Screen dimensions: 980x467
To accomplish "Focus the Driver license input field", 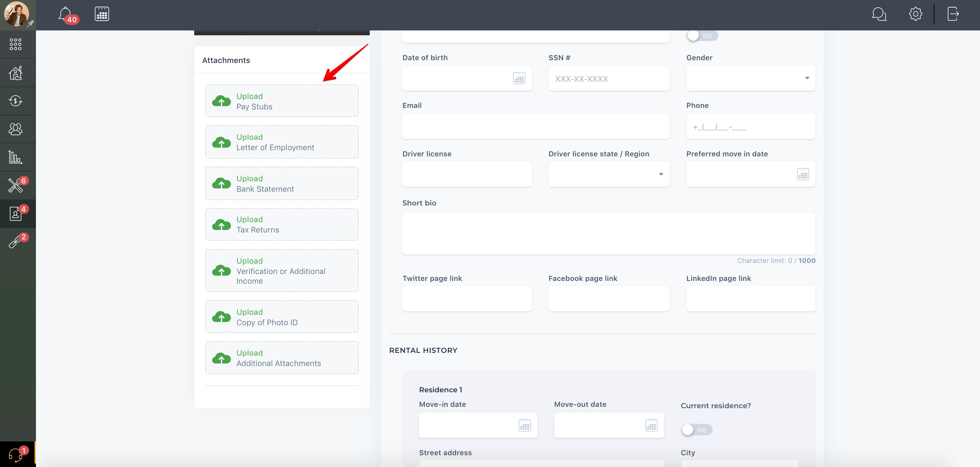I will point(467,174).
